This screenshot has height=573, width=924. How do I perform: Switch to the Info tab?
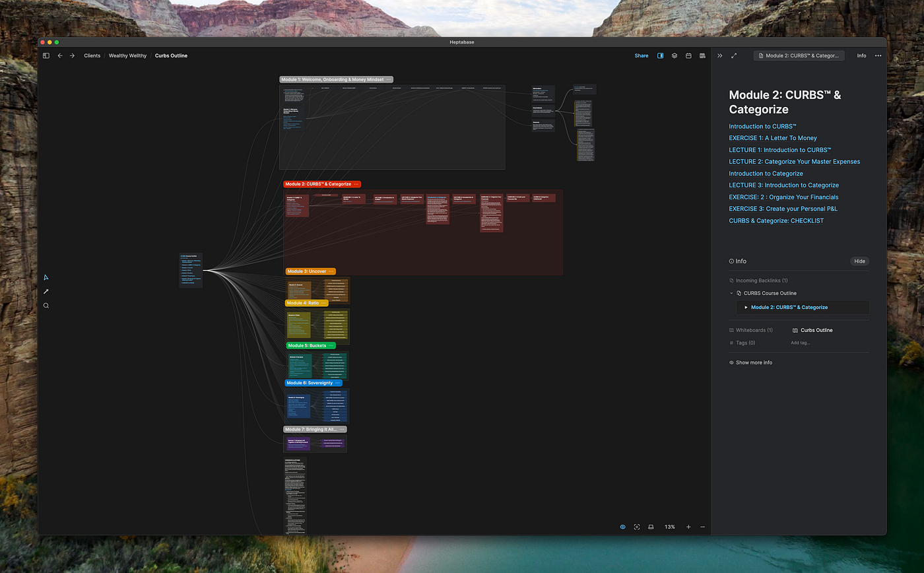click(861, 55)
